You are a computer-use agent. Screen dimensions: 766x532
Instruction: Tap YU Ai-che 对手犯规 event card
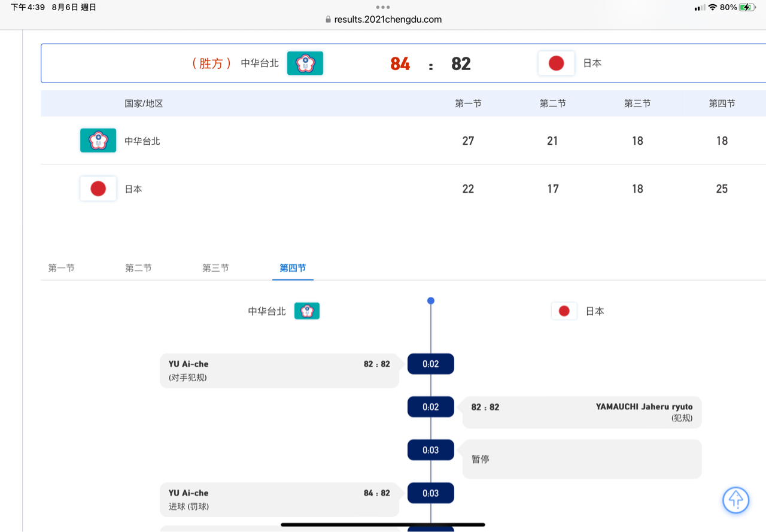pyautogui.click(x=279, y=370)
